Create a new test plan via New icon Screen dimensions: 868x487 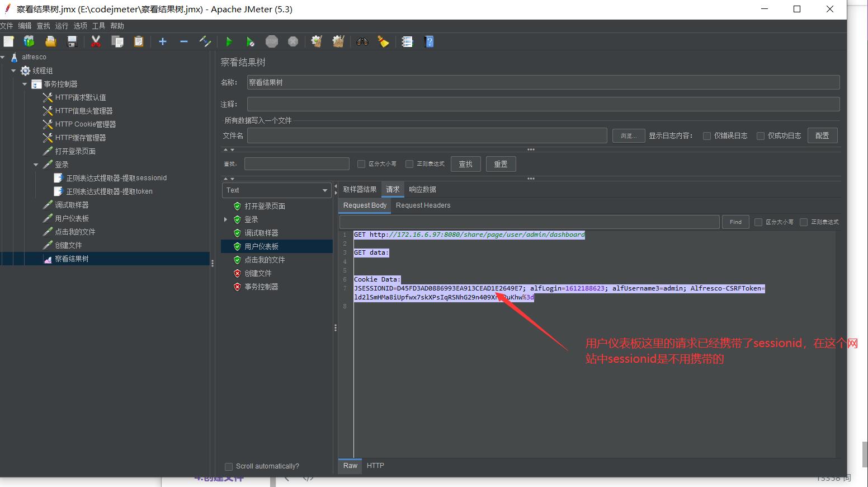pos(8,41)
